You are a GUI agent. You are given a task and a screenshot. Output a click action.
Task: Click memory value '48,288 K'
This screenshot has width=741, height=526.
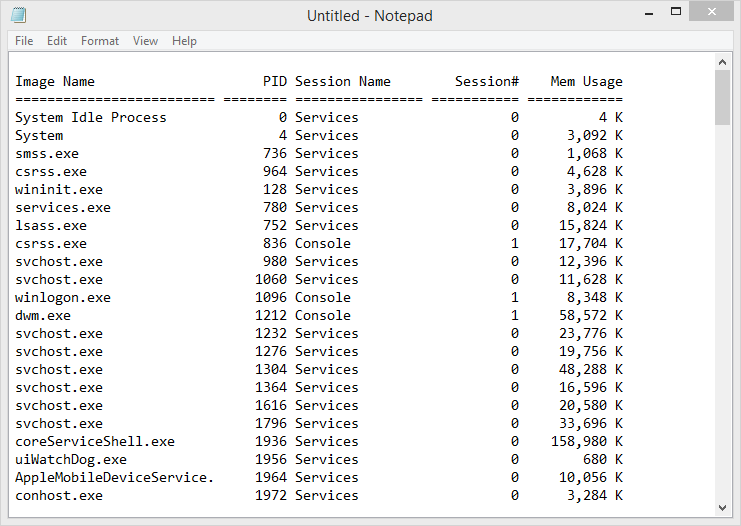click(591, 370)
